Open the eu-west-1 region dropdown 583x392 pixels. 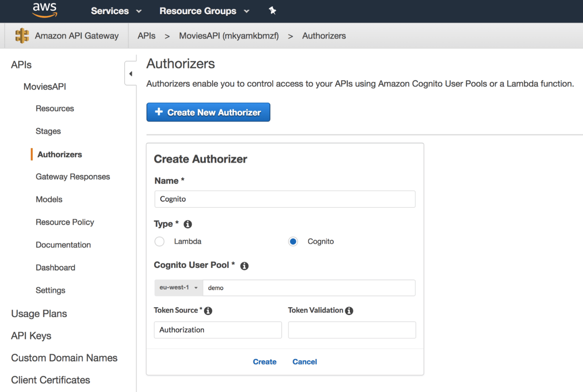point(178,287)
